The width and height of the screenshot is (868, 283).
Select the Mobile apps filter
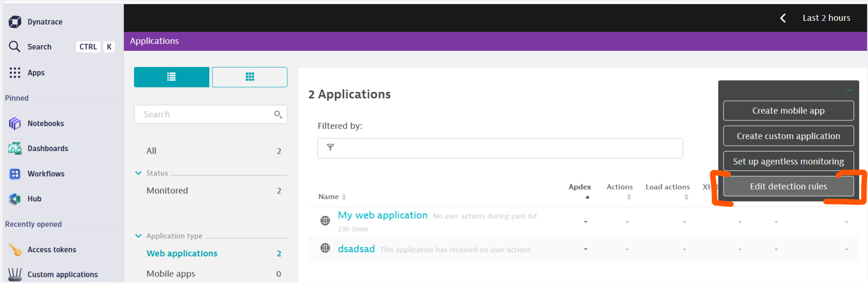(170, 274)
